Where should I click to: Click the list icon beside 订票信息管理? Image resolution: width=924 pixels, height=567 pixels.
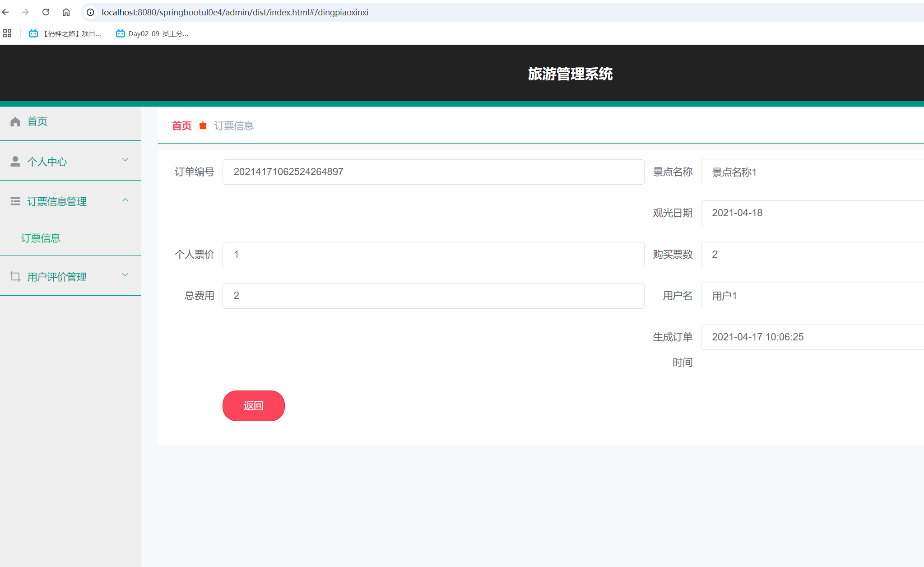pyautogui.click(x=15, y=201)
